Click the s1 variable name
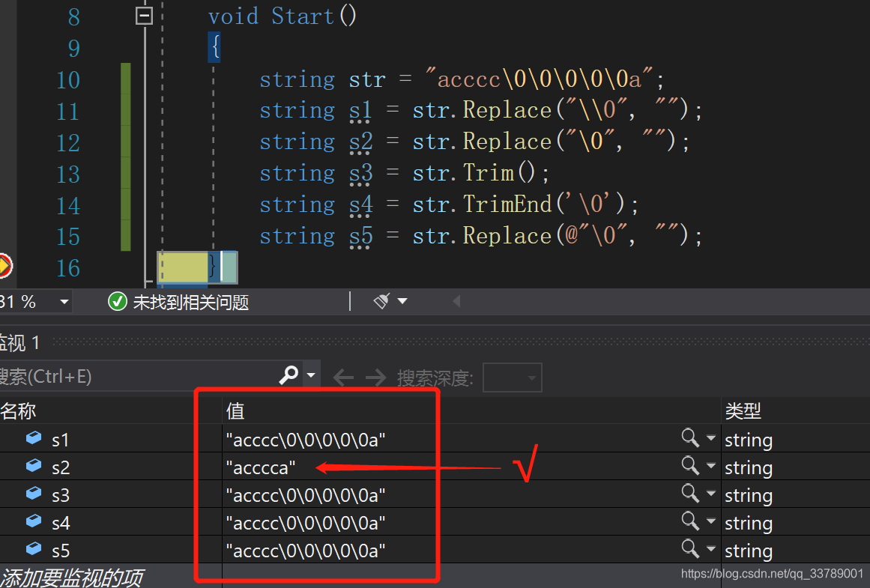870x588 pixels. [x=61, y=440]
